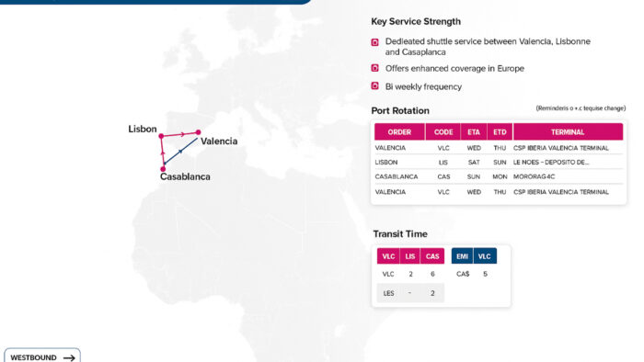
Task: Click the Valencia port dot on map
Action: 199,132
